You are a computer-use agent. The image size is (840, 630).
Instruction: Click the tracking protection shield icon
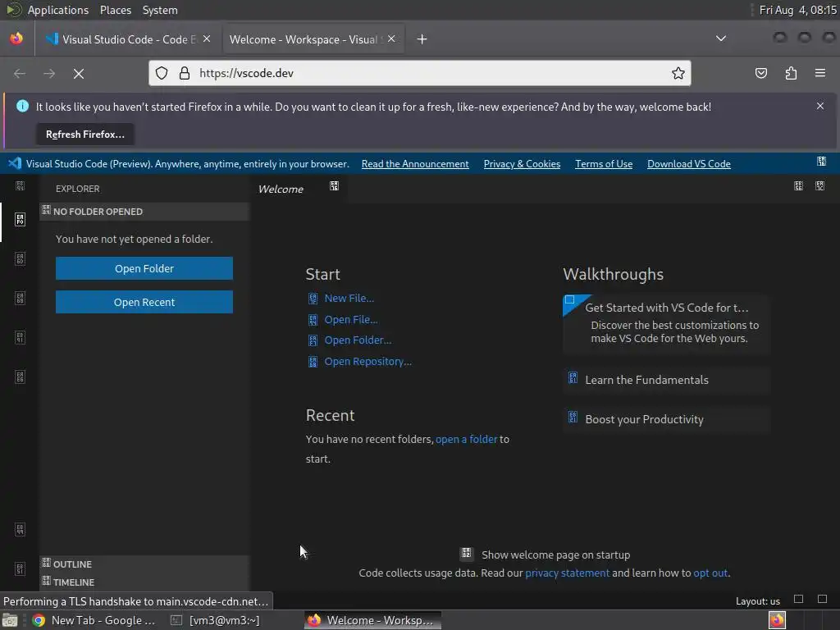tap(162, 73)
